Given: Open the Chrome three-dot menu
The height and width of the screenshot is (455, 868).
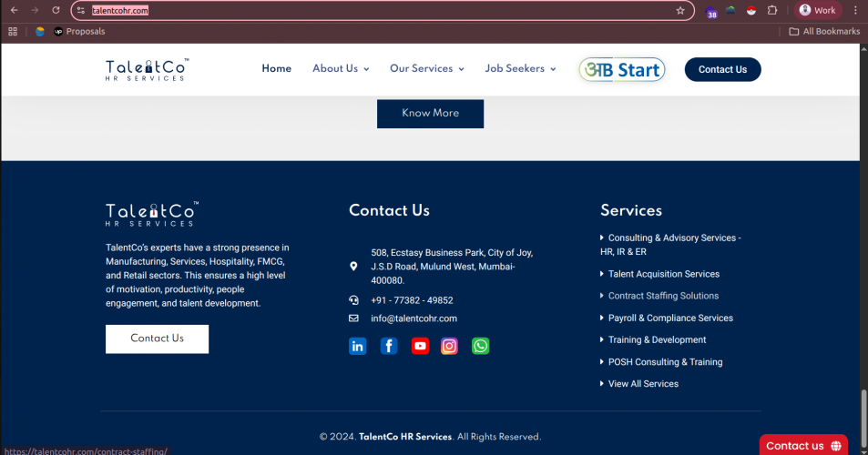Looking at the screenshot, I should pyautogui.click(x=855, y=11).
